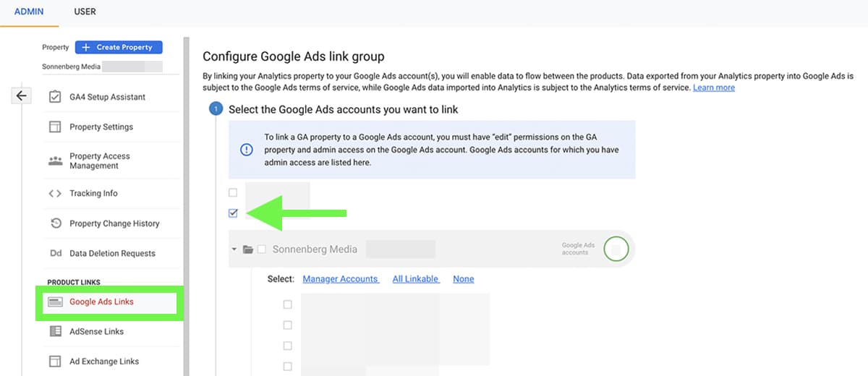Click the Sonnenberg Media folder icon

pos(248,249)
